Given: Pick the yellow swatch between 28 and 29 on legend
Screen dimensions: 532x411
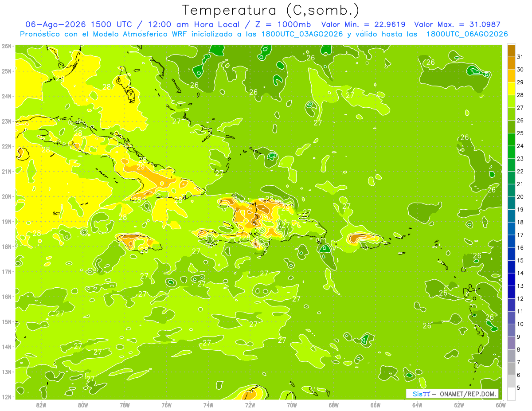Looking at the screenshot, I should click(511, 89).
